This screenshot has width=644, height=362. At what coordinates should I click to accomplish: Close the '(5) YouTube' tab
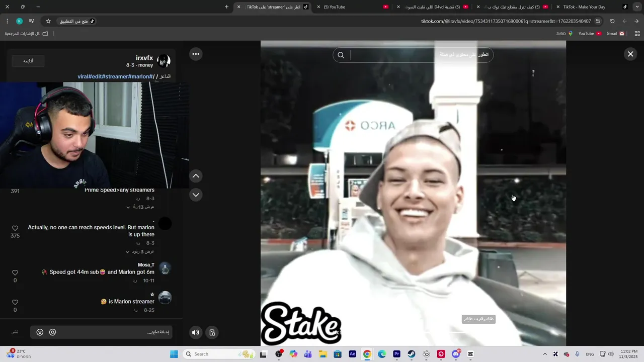pyautogui.click(x=318, y=7)
